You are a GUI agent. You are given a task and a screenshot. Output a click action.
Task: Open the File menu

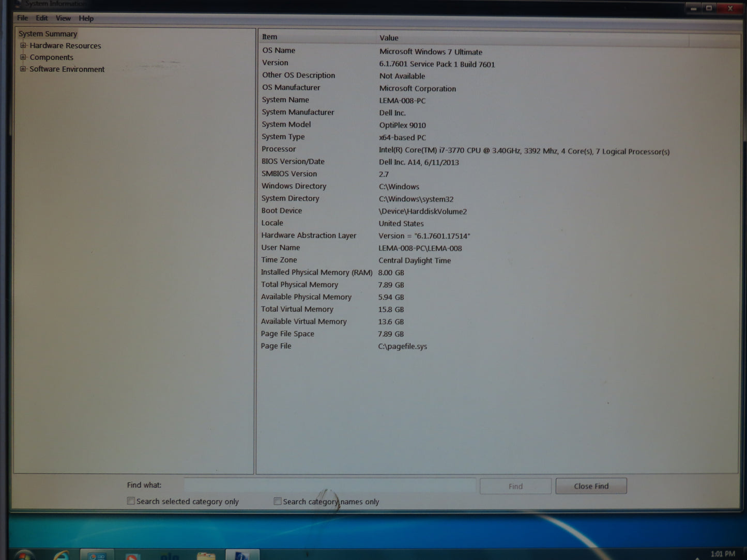(22, 18)
